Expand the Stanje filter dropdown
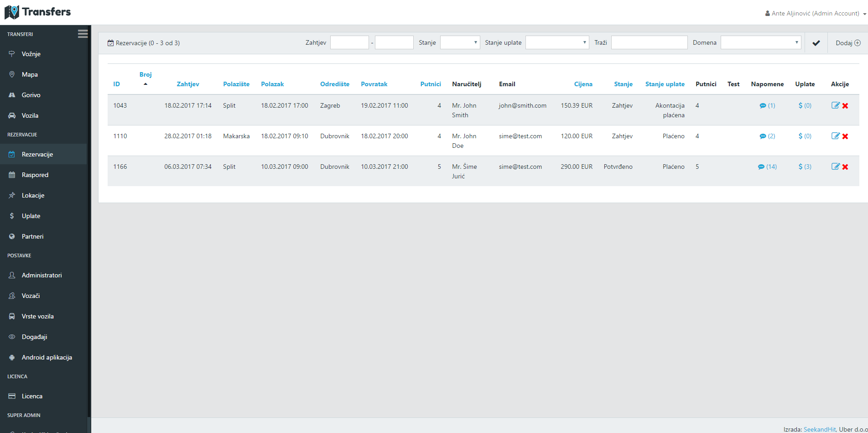 (460, 42)
